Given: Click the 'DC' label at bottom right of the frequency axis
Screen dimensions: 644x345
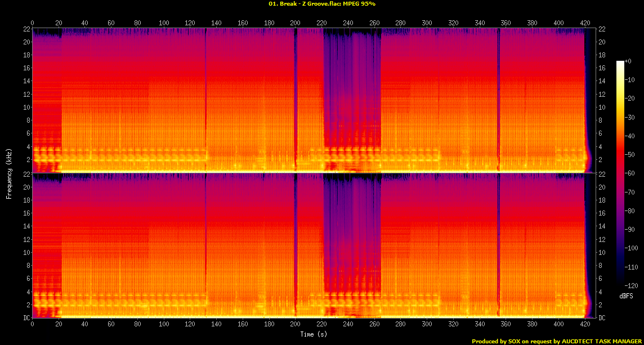Looking at the screenshot, I should (601, 318).
